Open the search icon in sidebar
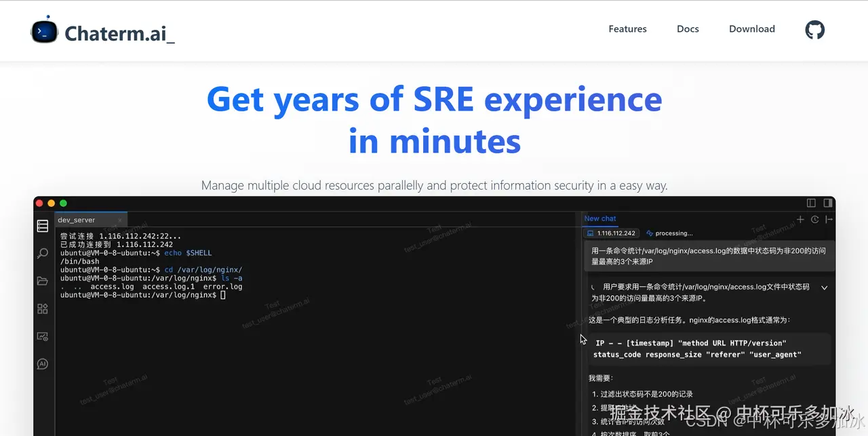The height and width of the screenshot is (436, 868). (43, 254)
